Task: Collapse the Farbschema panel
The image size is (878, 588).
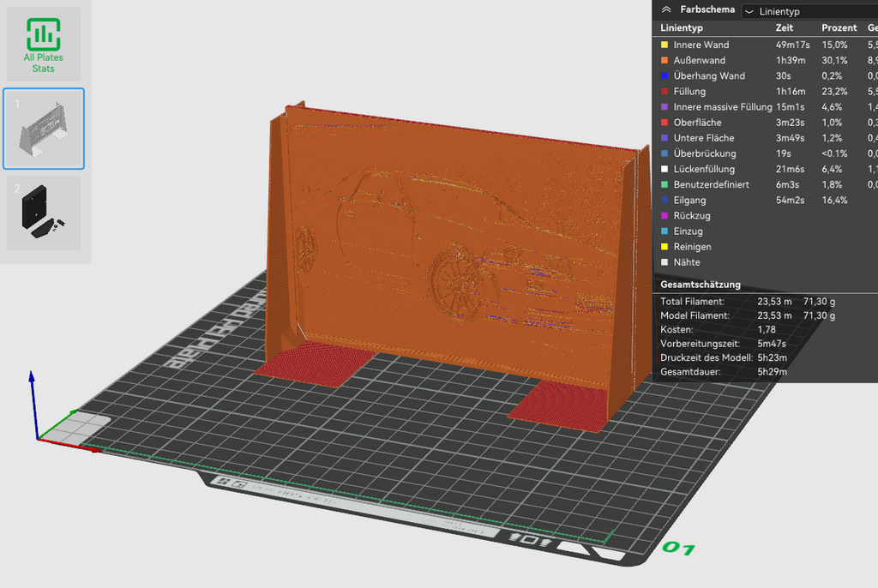Action: [666, 9]
